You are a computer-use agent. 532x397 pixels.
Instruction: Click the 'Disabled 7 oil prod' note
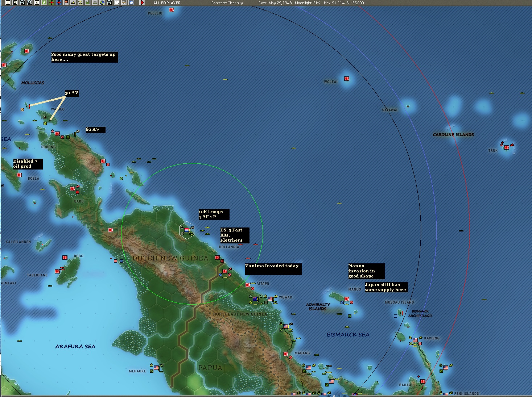28,164
